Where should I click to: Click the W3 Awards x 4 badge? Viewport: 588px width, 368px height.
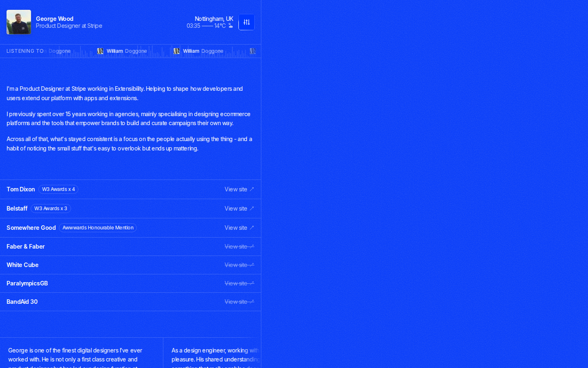58,189
